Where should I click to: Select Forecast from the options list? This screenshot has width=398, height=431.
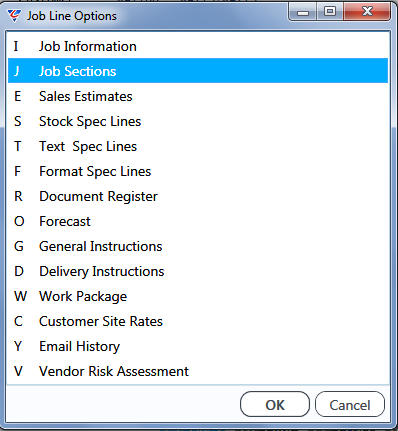pyautogui.click(x=198, y=221)
